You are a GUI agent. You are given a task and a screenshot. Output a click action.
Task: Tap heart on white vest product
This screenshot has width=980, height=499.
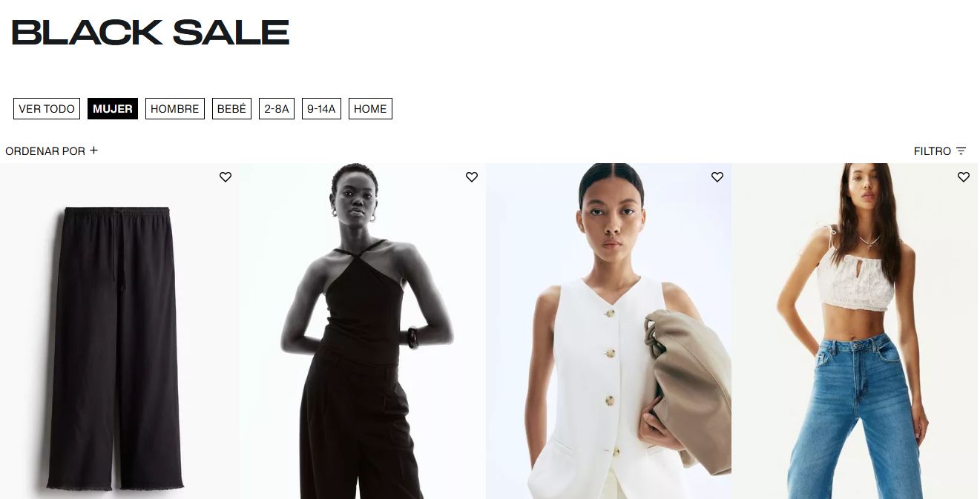coord(717,177)
